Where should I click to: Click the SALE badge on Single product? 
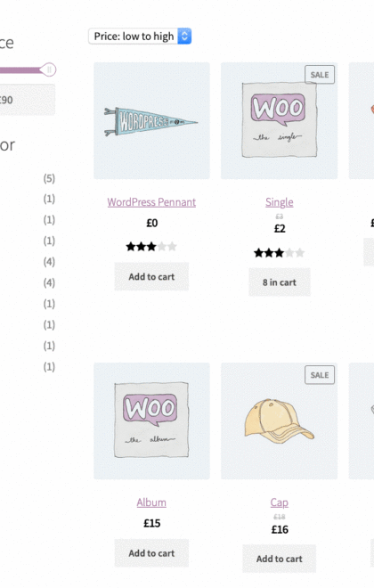tap(320, 75)
